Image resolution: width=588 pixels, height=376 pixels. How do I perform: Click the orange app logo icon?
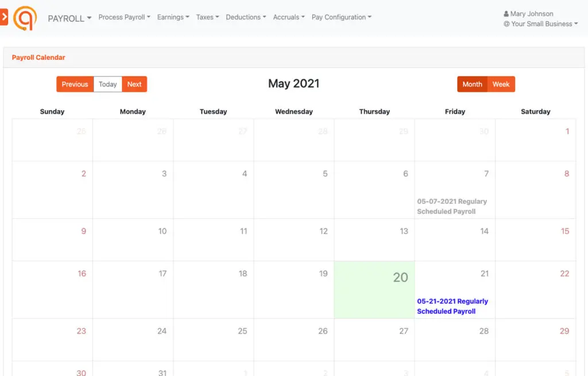pyautogui.click(x=25, y=18)
